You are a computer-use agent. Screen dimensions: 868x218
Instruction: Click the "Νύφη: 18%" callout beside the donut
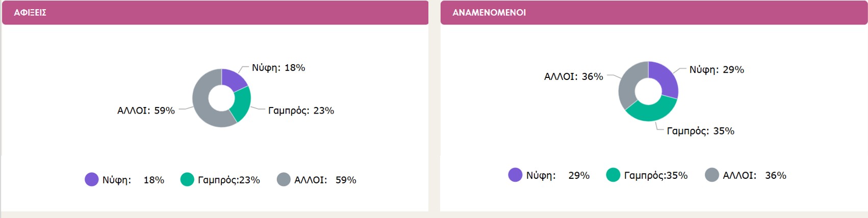278,68
